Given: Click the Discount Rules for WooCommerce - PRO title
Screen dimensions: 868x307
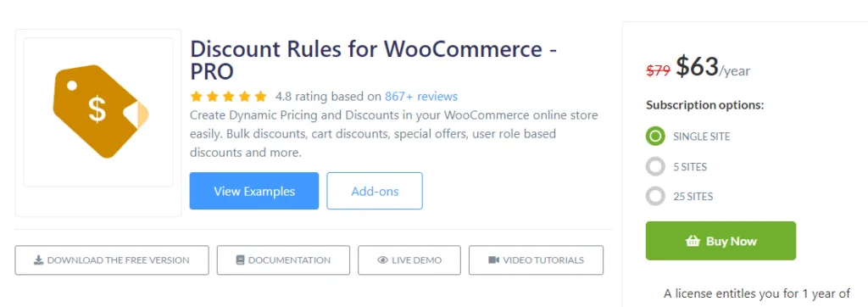Looking at the screenshot, I should [x=373, y=60].
